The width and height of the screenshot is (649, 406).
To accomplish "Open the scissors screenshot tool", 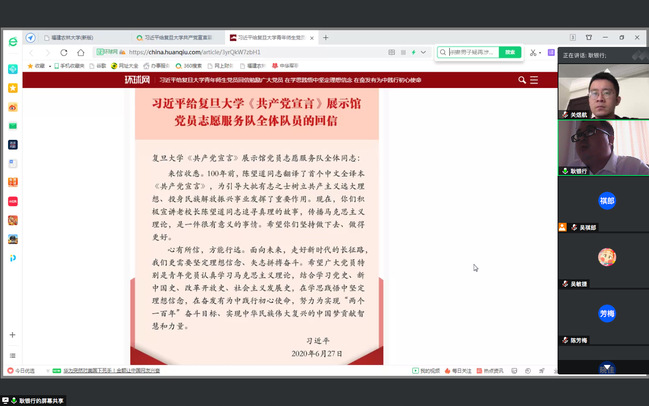I will pyautogui.click(x=535, y=52).
